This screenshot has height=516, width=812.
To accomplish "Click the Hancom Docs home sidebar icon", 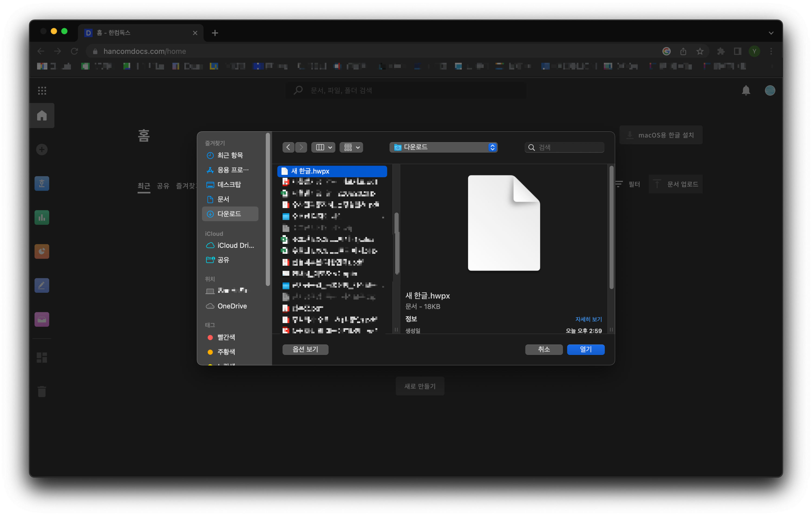I will click(42, 116).
